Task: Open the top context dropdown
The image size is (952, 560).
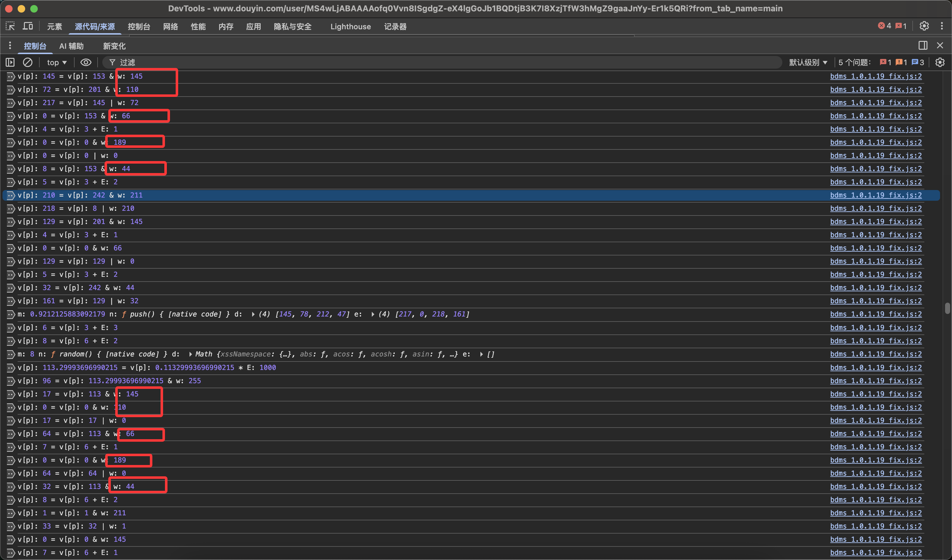Action: tap(57, 62)
